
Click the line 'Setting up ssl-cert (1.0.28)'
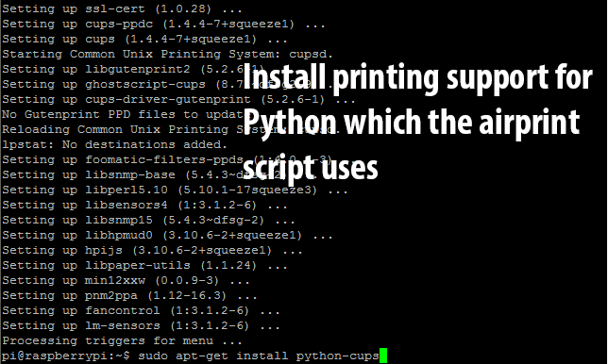point(122,8)
